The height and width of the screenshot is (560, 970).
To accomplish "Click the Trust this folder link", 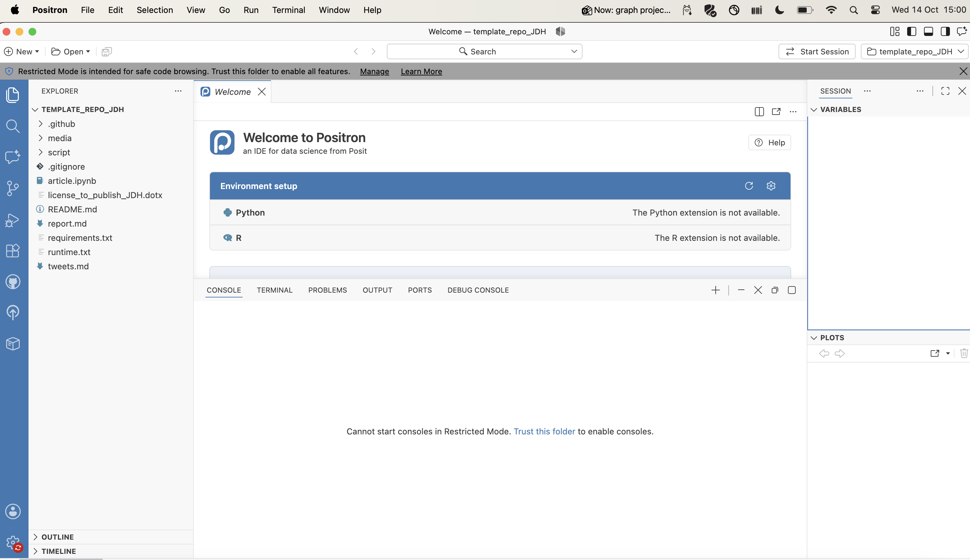I will coord(544,431).
